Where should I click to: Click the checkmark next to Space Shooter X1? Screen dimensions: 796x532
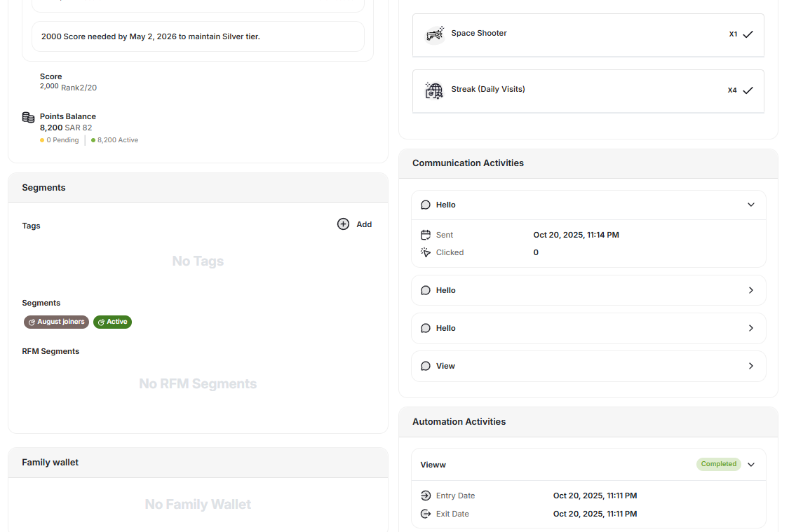[748, 33]
